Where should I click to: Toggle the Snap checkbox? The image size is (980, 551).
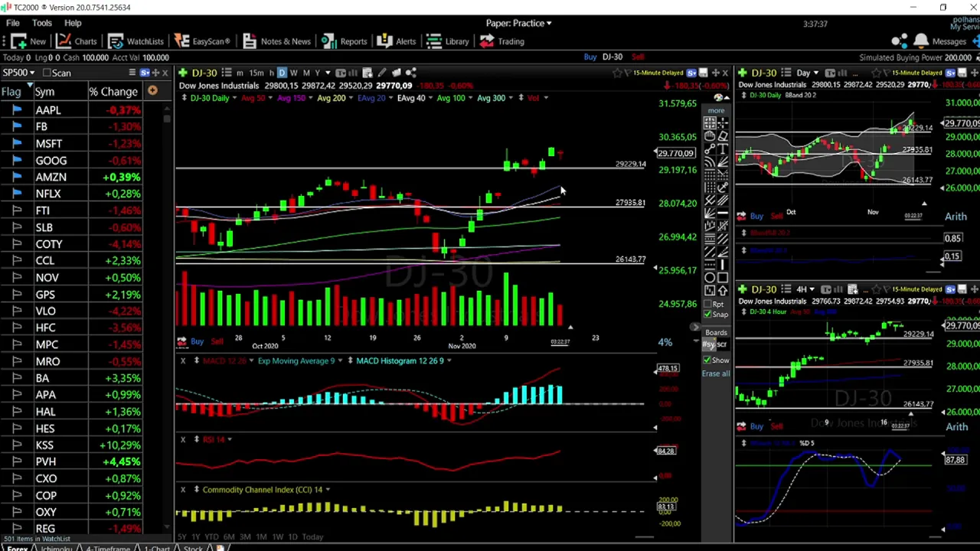pos(707,315)
